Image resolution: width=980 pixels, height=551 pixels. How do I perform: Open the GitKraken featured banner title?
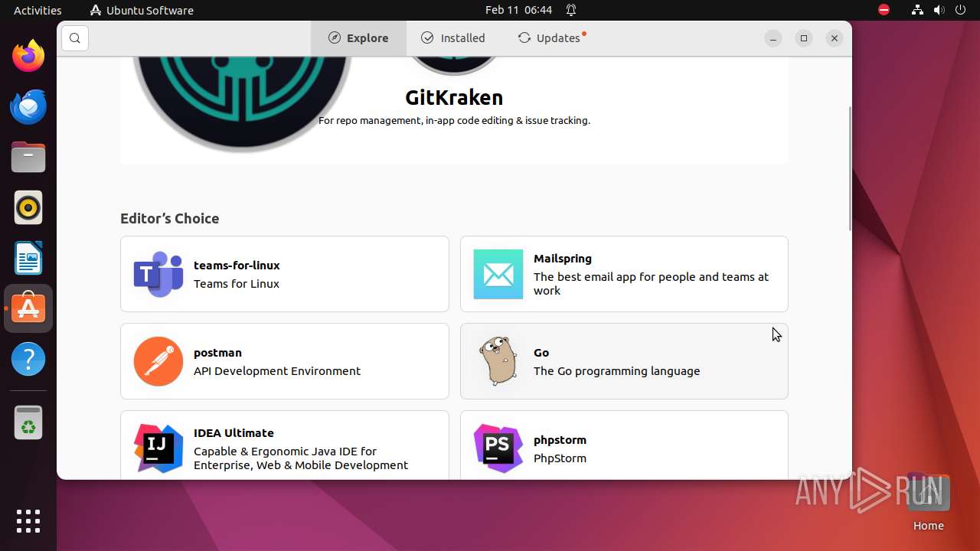[454, 97]
